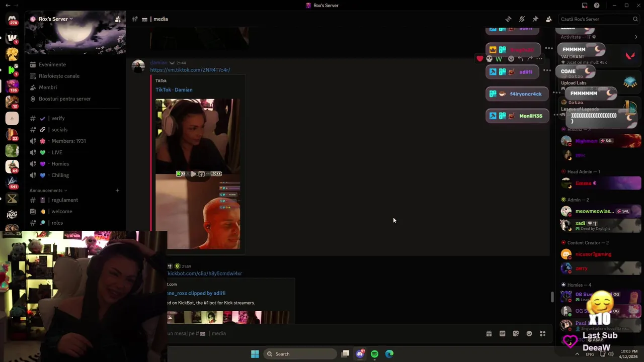The image size is (644, 362).
Task: Toggle member list visibility
Action: click(548, 19)
